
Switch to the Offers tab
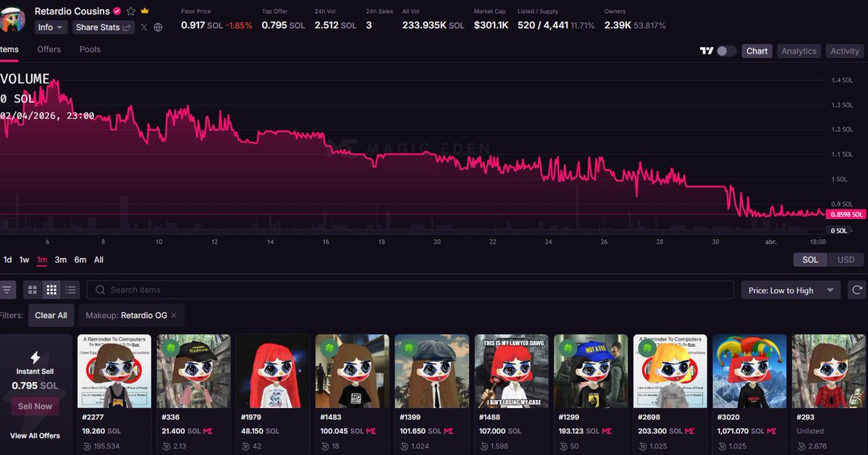(49, 49)
